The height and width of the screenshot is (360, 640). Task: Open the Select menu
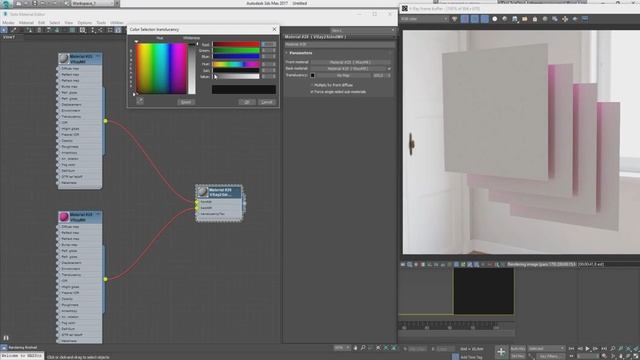55,23
